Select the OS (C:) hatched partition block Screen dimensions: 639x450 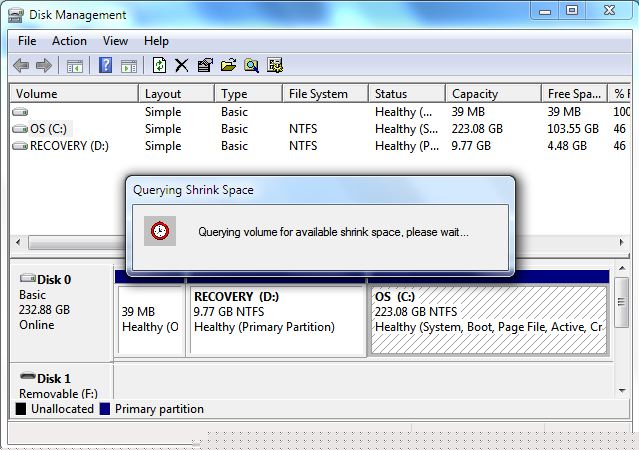pyautogui.click(x=488, y=320)
